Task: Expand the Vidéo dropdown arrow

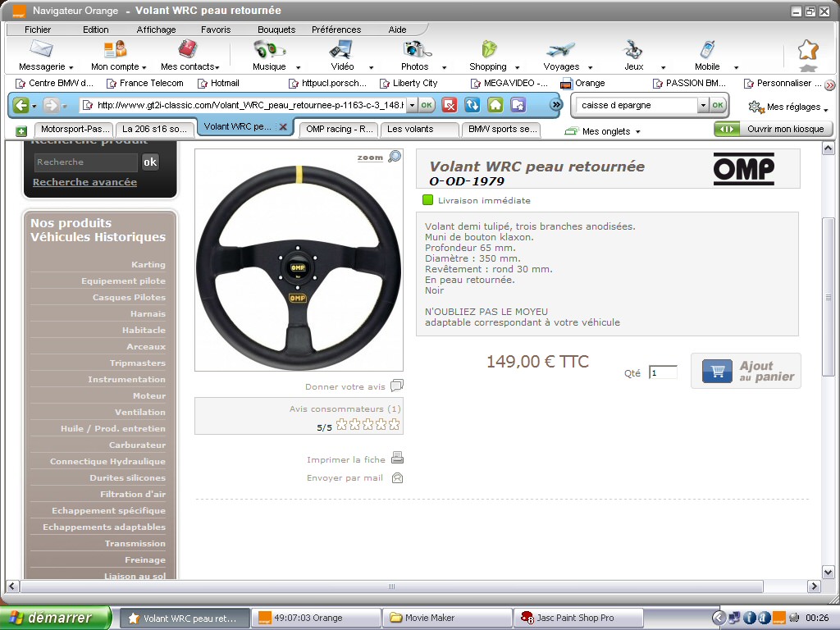Action: [x=371, y=67]
